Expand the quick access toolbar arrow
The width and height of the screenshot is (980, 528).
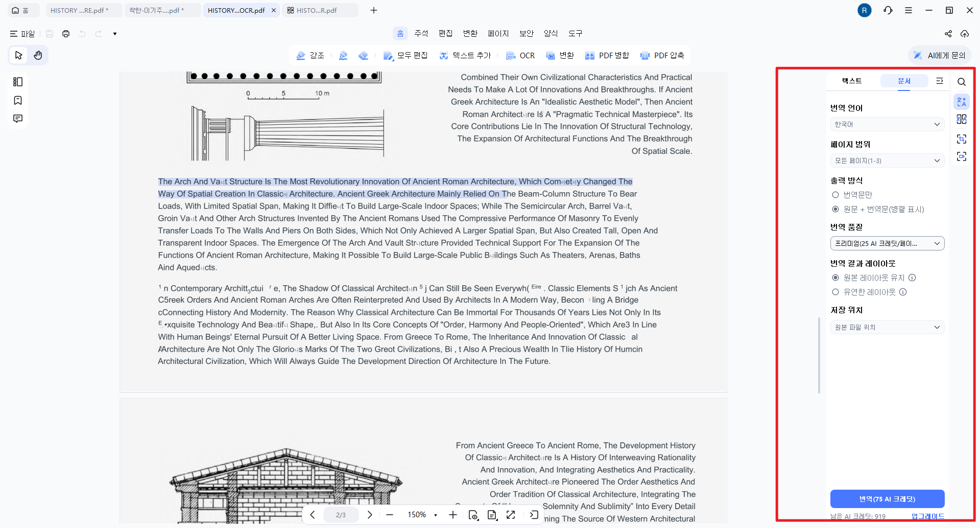pos(115,34)
